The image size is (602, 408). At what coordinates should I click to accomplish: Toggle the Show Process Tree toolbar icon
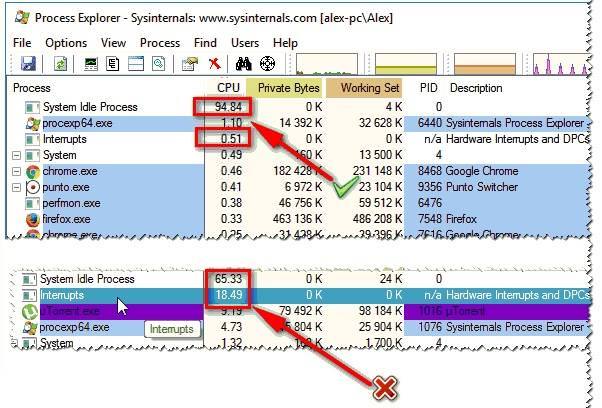point(112,63)
